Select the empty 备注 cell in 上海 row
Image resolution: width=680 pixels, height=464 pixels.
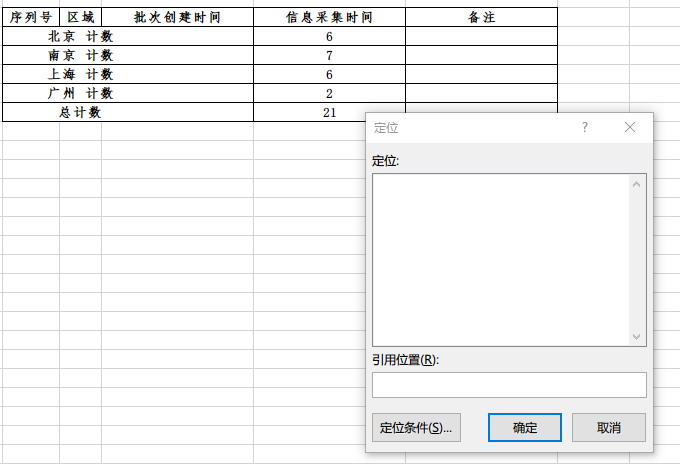[481, 75]
